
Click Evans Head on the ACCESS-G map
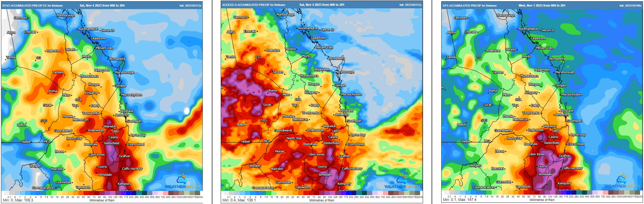click(x=356, y=144)
